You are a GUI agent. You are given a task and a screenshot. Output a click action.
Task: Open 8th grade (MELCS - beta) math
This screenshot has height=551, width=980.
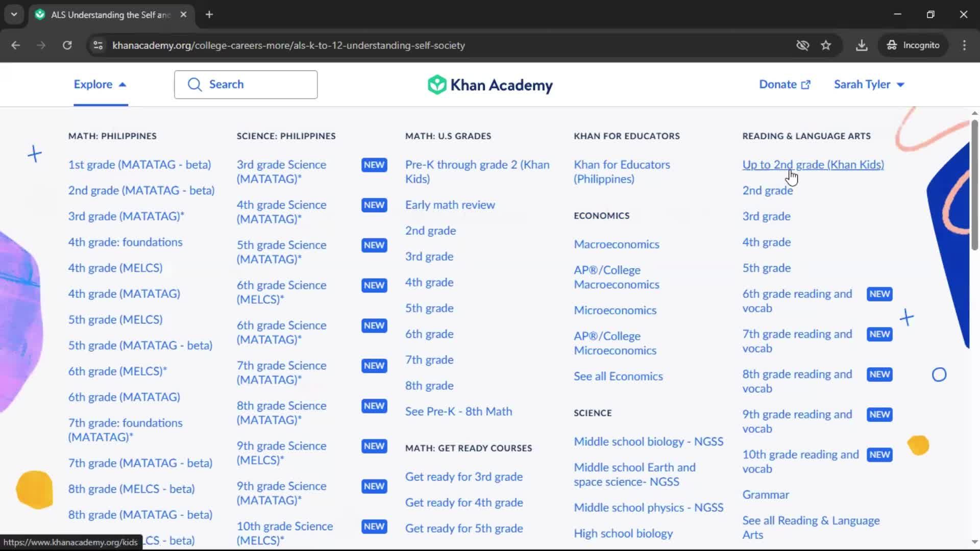(131, 489)
